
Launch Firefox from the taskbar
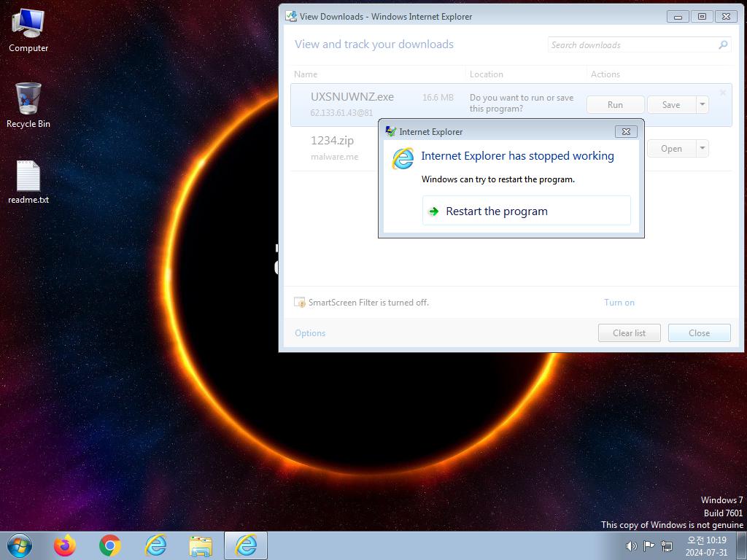[x=65, y=545]
